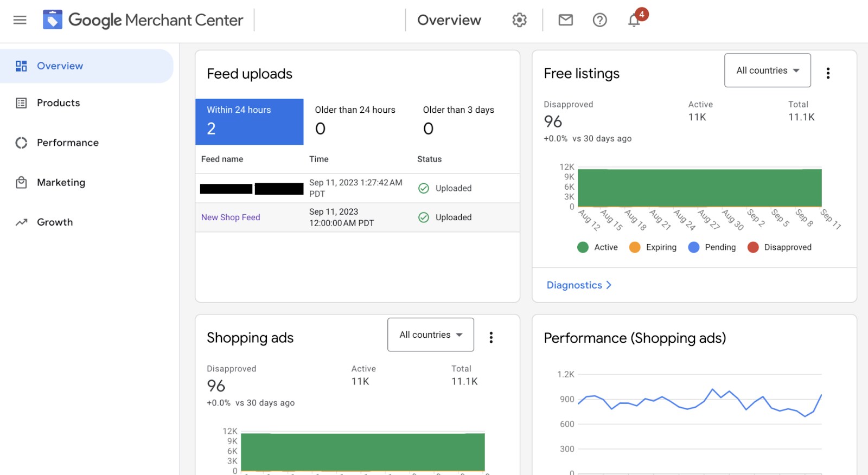The width and height of the screenshot is (868, 475).
Task: Select the Older than 3 days tab
Action: [465, 121]
